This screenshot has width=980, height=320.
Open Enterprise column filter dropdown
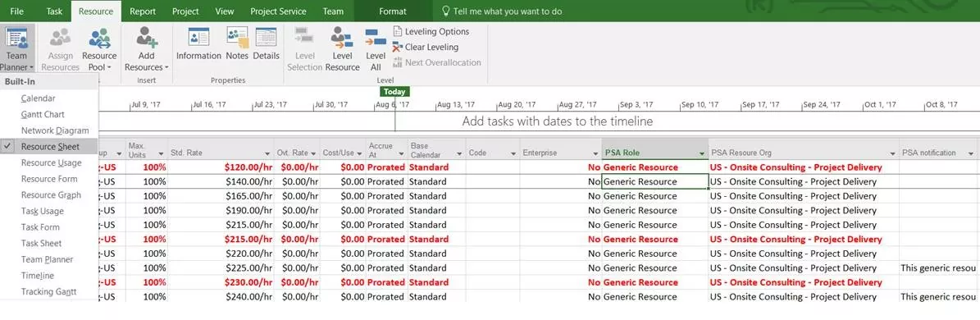point(595,153)
